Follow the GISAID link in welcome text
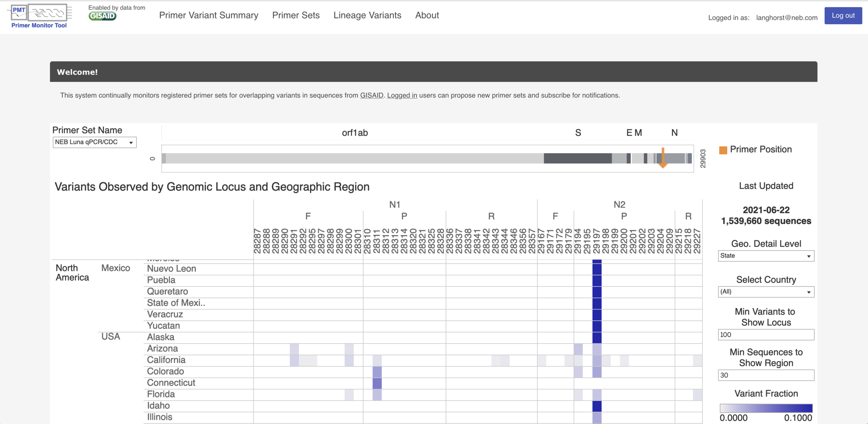Viewport: 868px width, 424px height. [x=372, y=95]
